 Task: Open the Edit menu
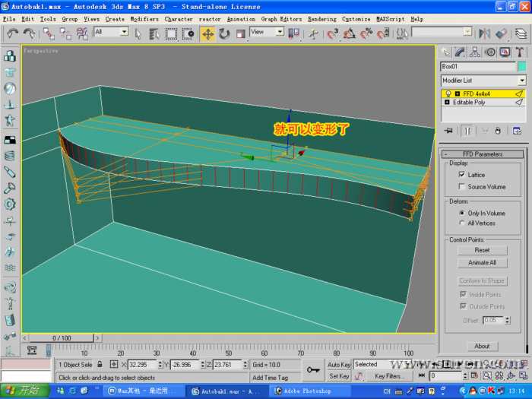(27, 19)
